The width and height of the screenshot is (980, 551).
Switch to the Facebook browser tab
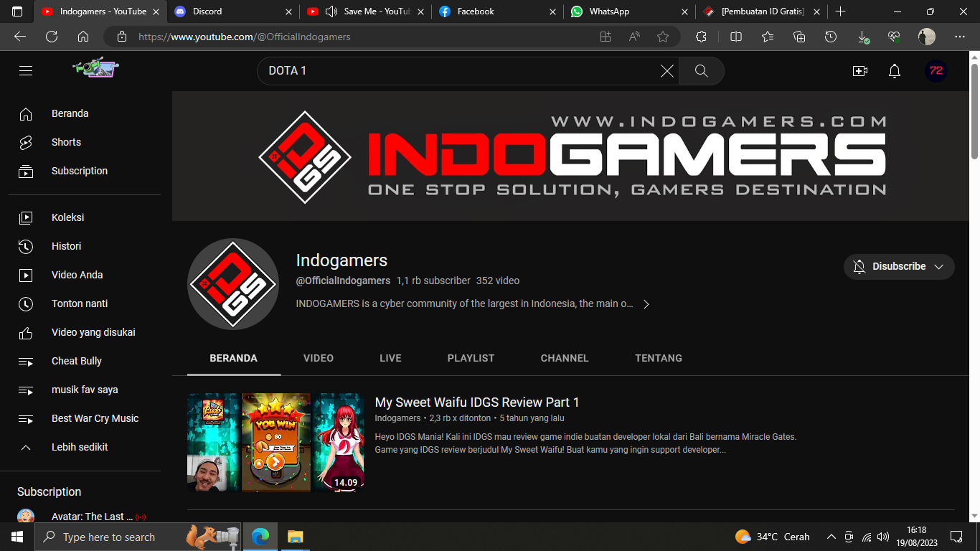click(497, 11)
